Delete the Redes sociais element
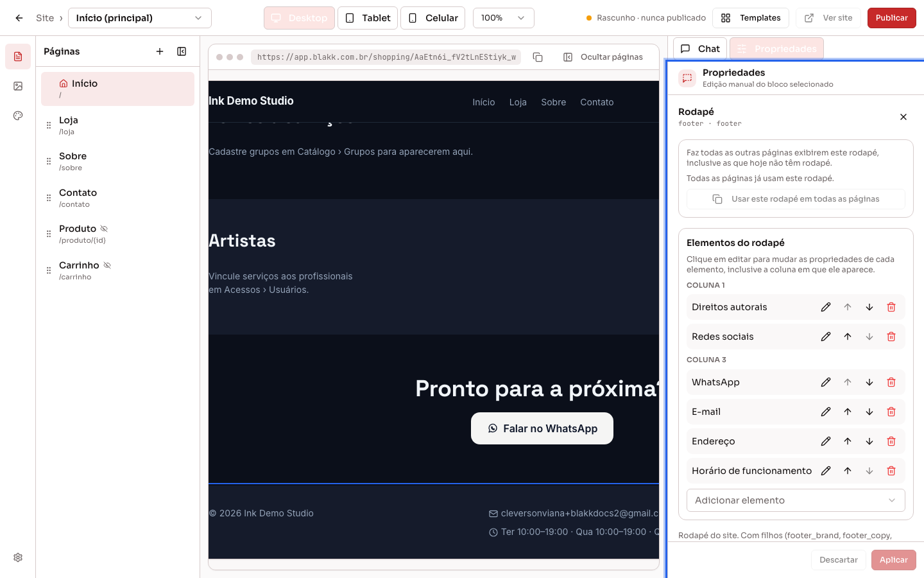Image resolution: width=924 pixels, height=578 pixels. (891, 337)
